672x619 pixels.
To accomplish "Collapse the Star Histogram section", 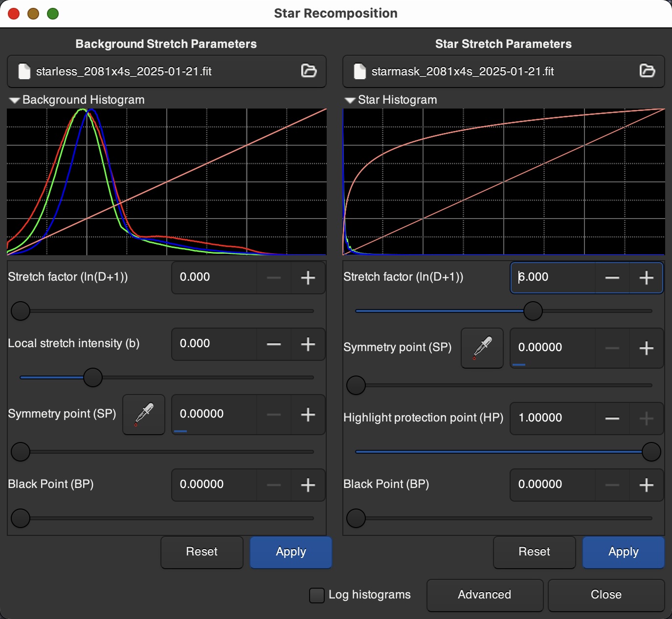I will pyautogui.click(x=350, y=100).
